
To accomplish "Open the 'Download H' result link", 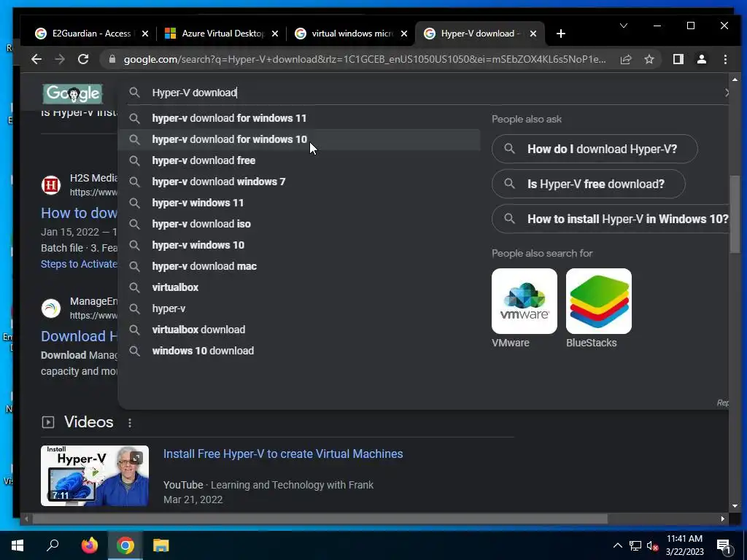I will click(79, 336).
